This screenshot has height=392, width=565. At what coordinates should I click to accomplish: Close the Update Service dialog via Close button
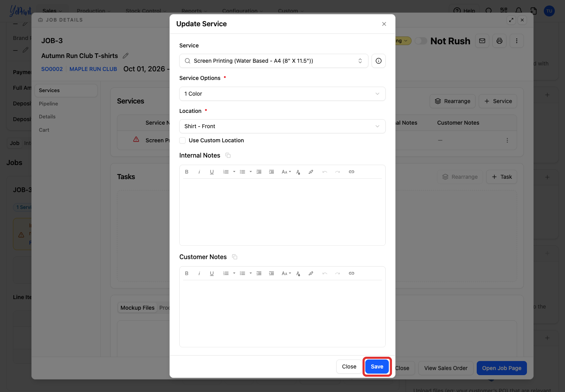349,367
